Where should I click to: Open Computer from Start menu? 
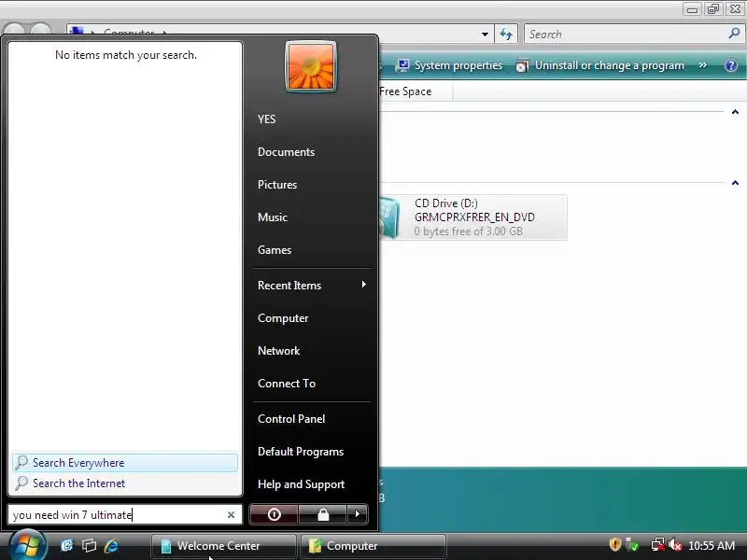tap(283, 318)
